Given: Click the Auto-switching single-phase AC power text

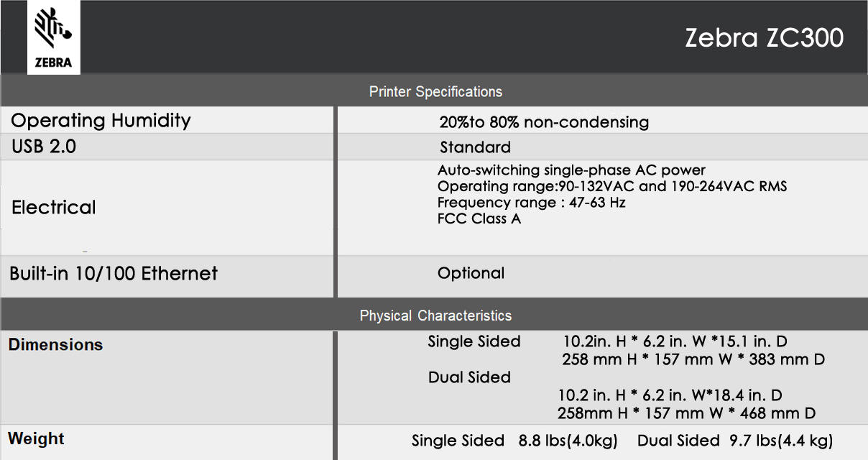Looking at the screenshot, I should [571, 170].
